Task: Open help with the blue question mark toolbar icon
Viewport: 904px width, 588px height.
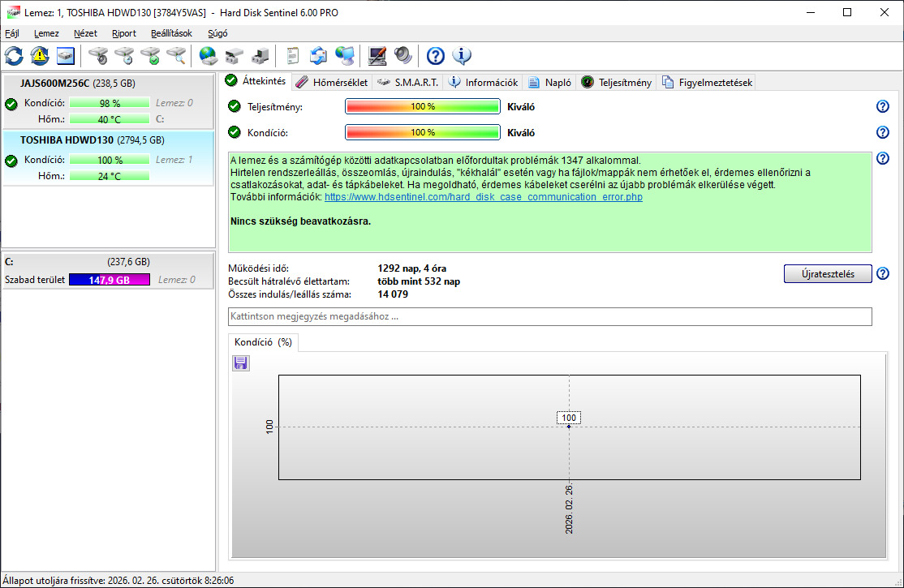Action: [x=436, y=56]
